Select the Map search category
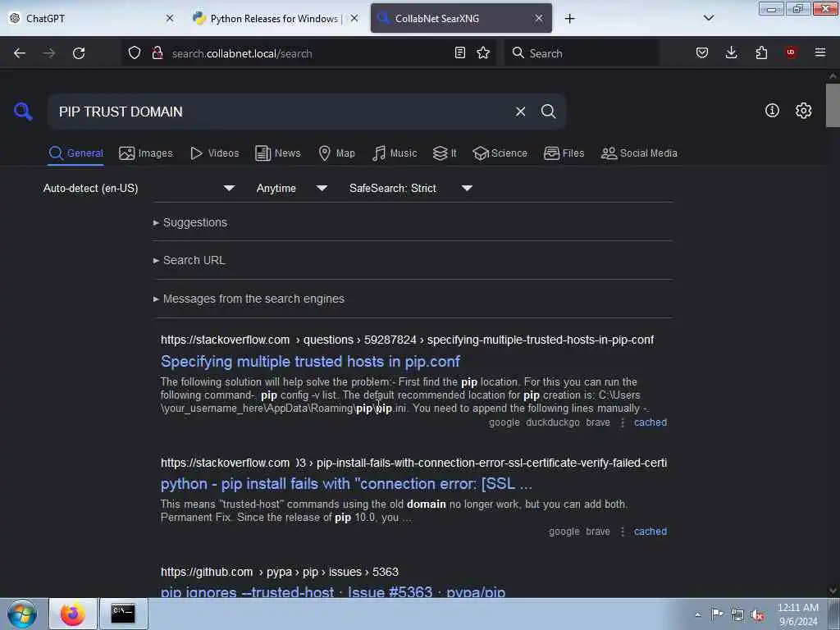 [x=337, y=153]
